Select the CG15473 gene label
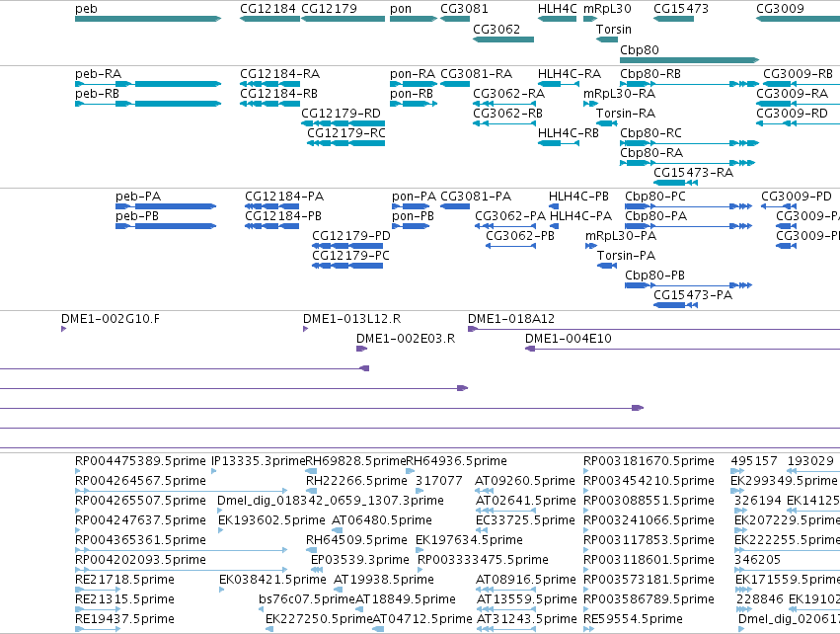This screenshot has height=634, width=840. [x=681, y=9]
